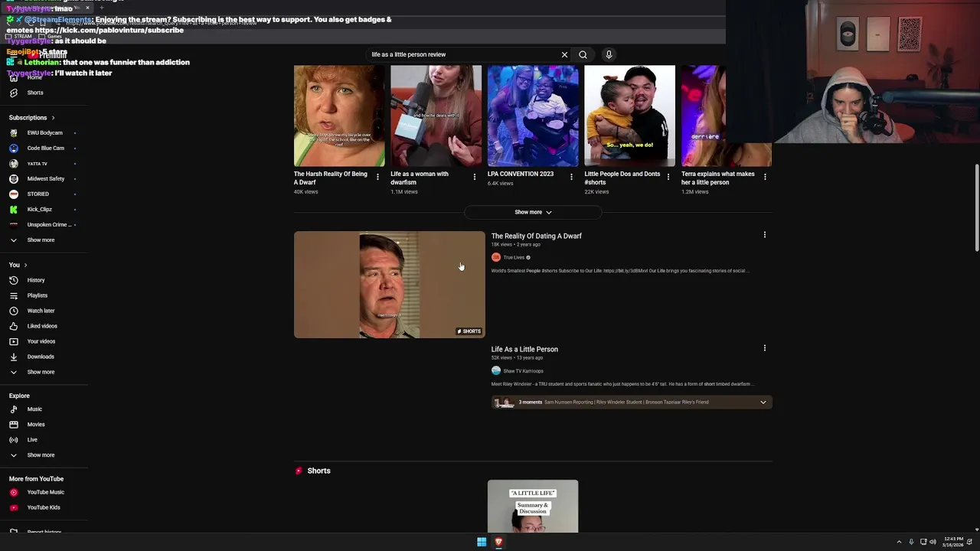Viewport: 980px width, 551px height.
Task: Open The Reality Of Dating A Dwarf title
Action: point(536,236)
